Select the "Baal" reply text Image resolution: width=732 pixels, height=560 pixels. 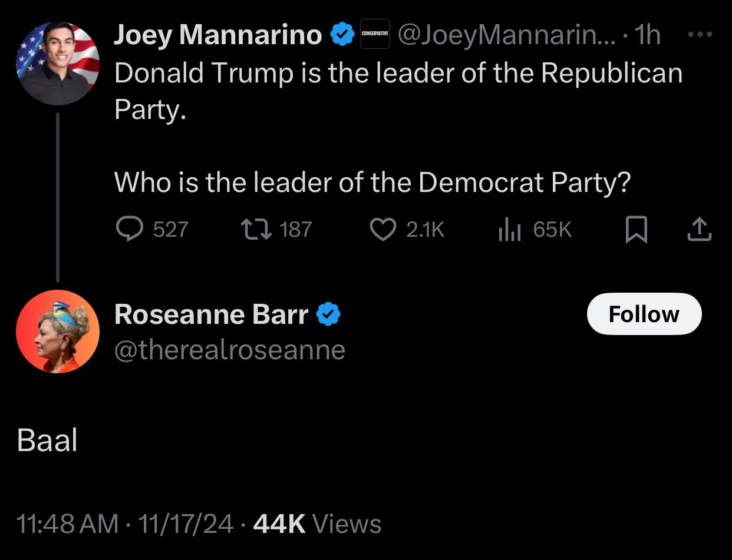pyautogui.click(x=47, y=440)
